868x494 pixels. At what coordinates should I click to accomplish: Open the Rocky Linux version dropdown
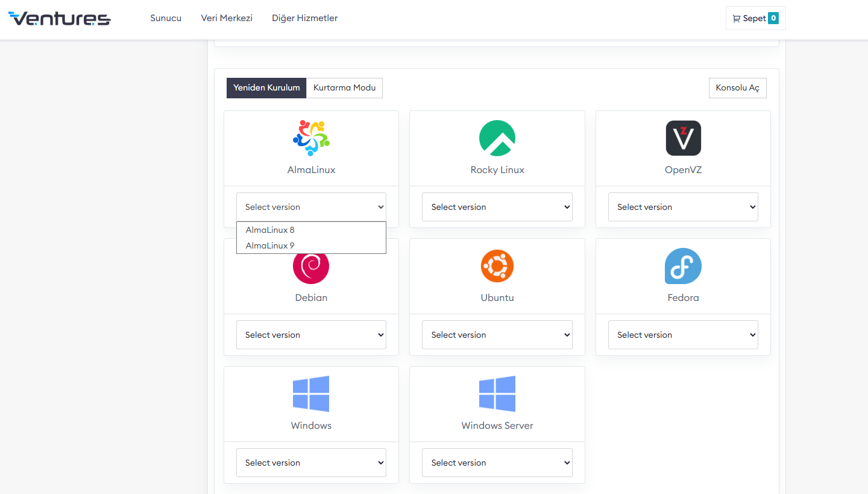click(x=497, y=207)
